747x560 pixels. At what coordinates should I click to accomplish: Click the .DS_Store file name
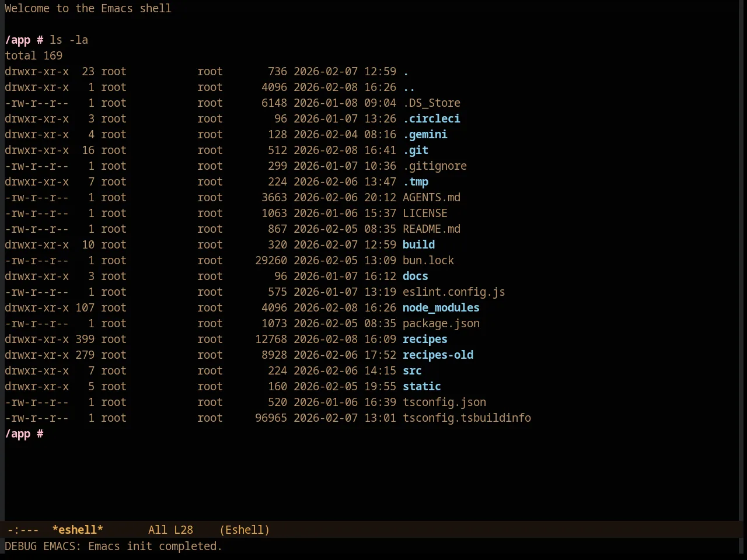431,103
